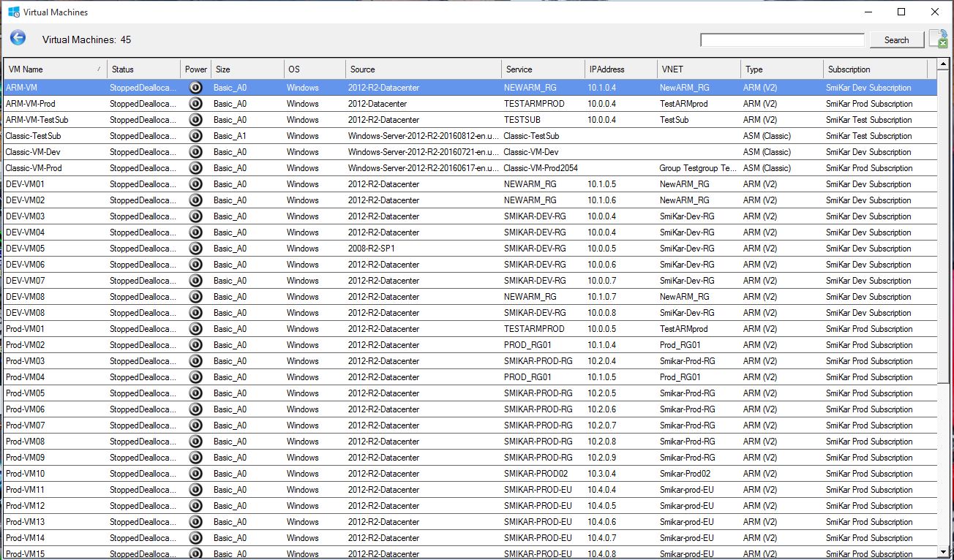Toggle power state for Classic-VM-Dev
Image resolution: width=954 pixels, height=560 pixels.
195,151
